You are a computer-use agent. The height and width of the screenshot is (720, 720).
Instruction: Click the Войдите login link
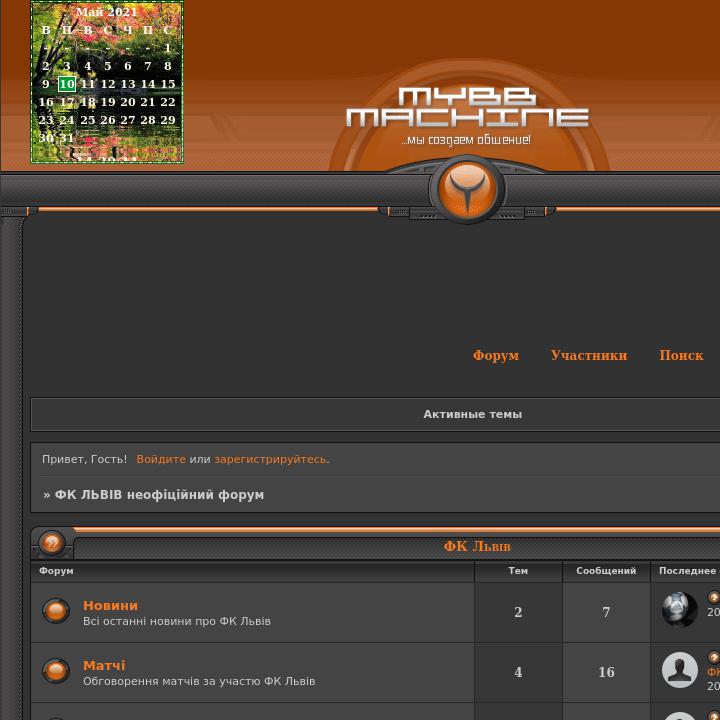pos(161,459)
